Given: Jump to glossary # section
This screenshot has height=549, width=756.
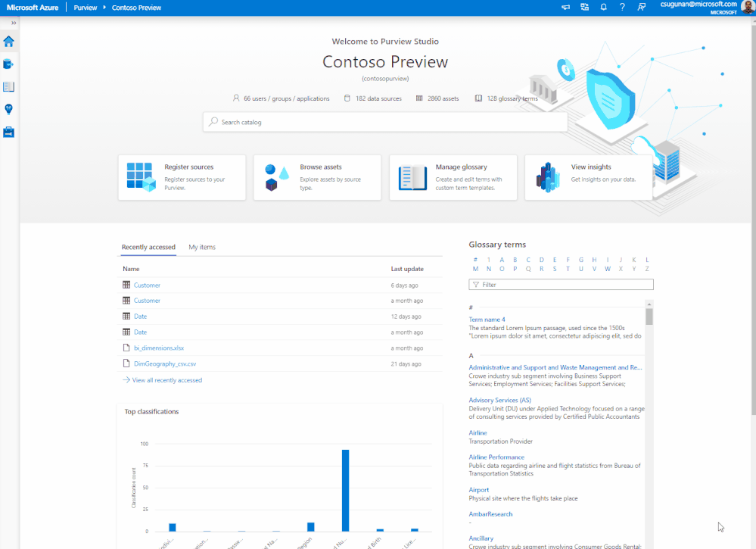Looking at the screenshot, I should click(475, 260).
